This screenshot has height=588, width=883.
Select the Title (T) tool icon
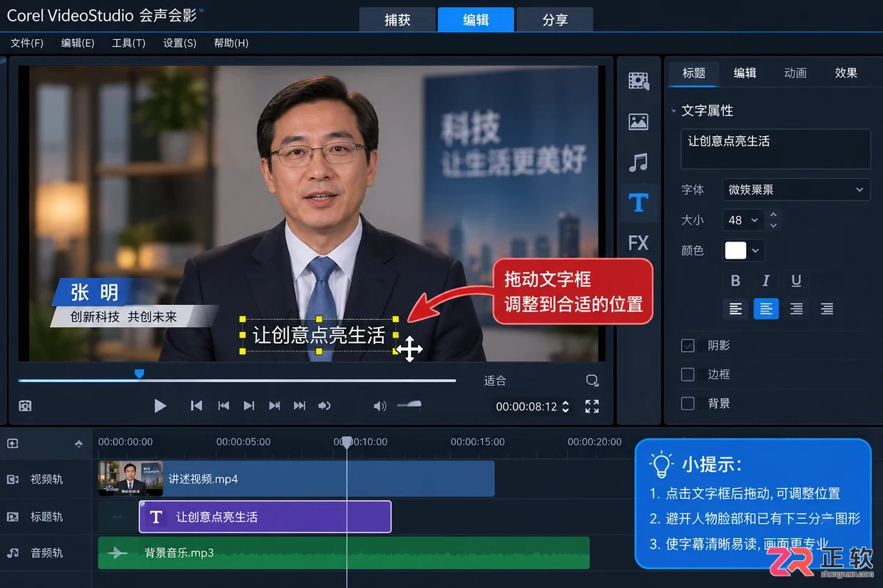click(638, 202)
